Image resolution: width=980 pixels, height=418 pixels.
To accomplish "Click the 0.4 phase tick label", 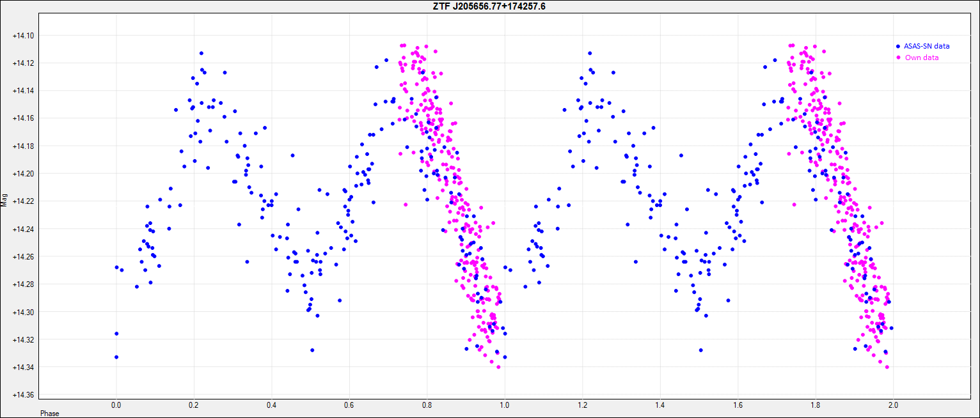I will tap(271, 405).
